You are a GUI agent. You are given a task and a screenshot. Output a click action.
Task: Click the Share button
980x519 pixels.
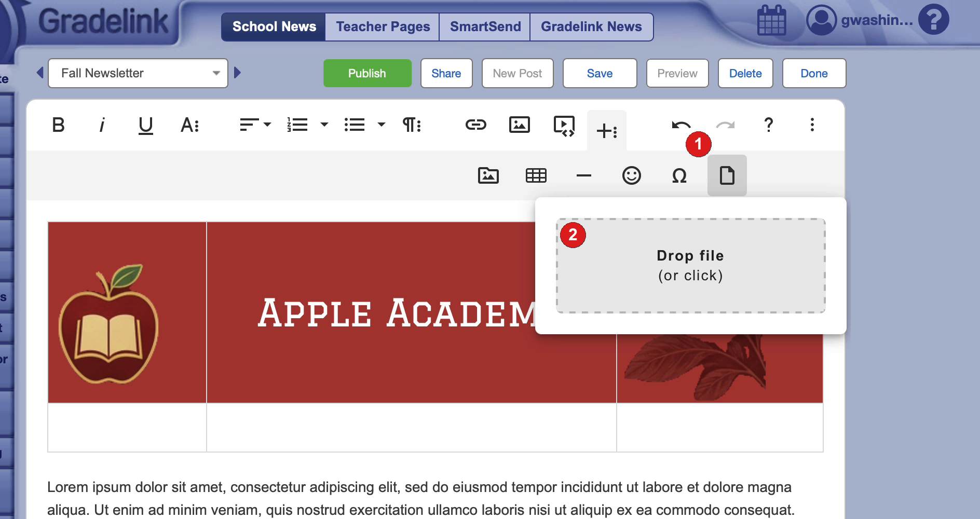click(x=446, y=73)
